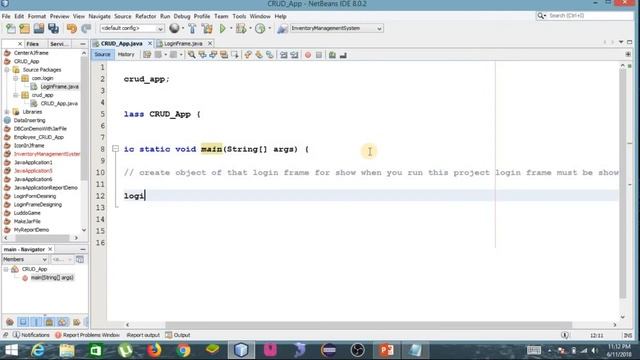Toggle rectangular selection icon in editor toolbar
Viewport: 640px width, 360px height.
point(235,55)
